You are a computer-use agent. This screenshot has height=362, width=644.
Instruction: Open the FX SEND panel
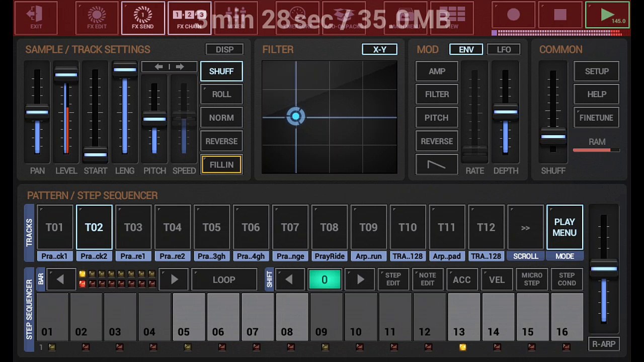pyautogui.click(x=143, y=18)
